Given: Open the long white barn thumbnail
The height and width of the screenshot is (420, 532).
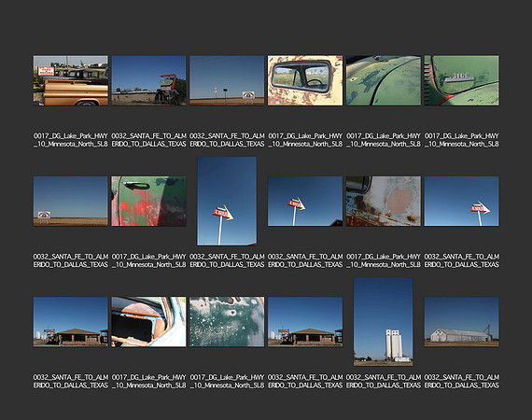Looking at the screenshot, I should [x=461, y=322].
